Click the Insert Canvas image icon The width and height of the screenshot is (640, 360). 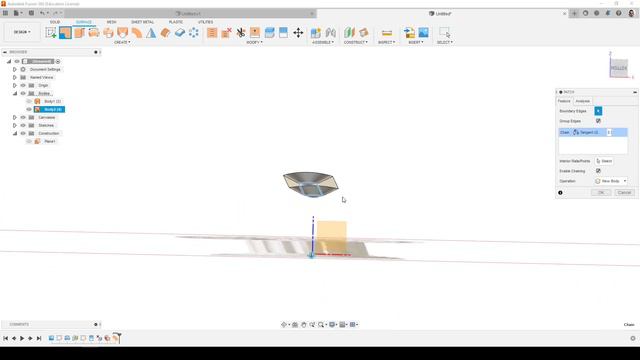tap(424, 33)
